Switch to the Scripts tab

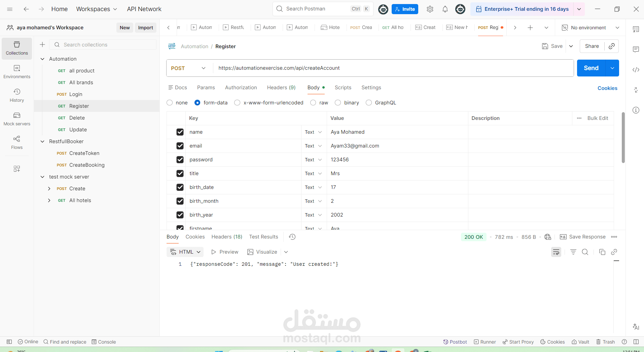343,88
